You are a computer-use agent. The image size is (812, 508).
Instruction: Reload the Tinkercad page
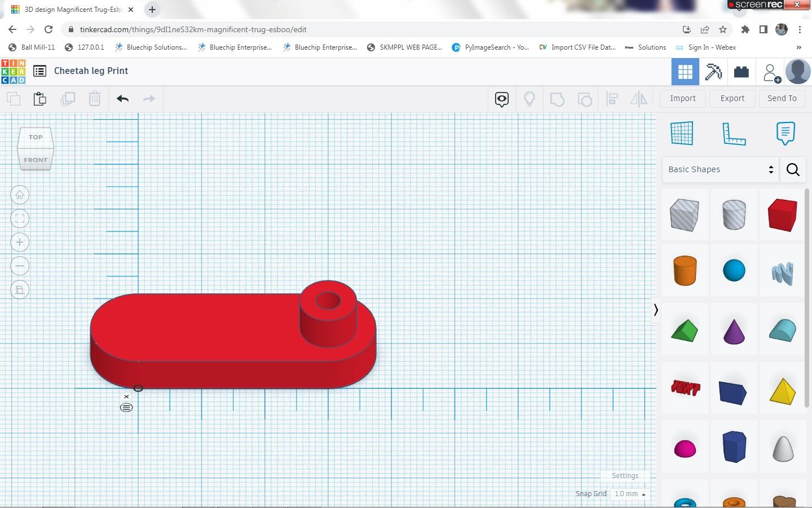point(48,29)
